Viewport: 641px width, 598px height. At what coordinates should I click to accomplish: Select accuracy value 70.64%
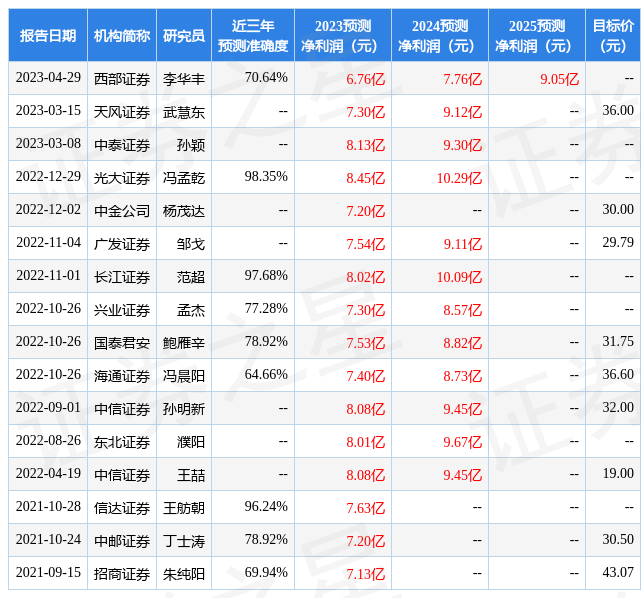(x=266, y=78)
